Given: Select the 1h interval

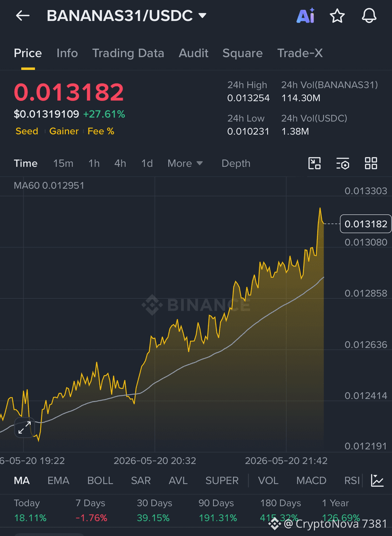Looking at the screenshot, I should (94, 163).
